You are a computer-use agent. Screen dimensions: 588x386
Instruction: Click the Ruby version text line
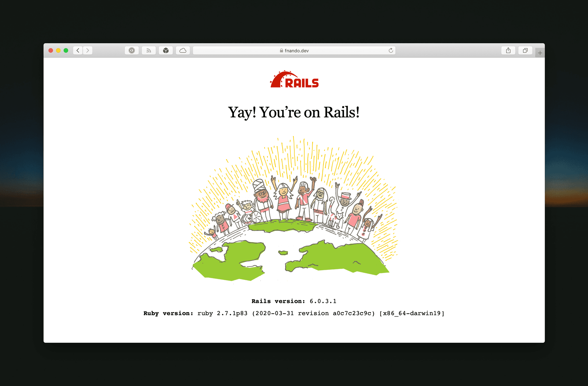(294, 313)
